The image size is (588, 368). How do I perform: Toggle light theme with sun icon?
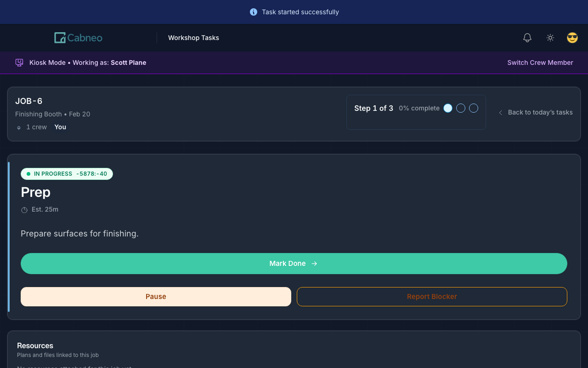(x=550, y=38)
